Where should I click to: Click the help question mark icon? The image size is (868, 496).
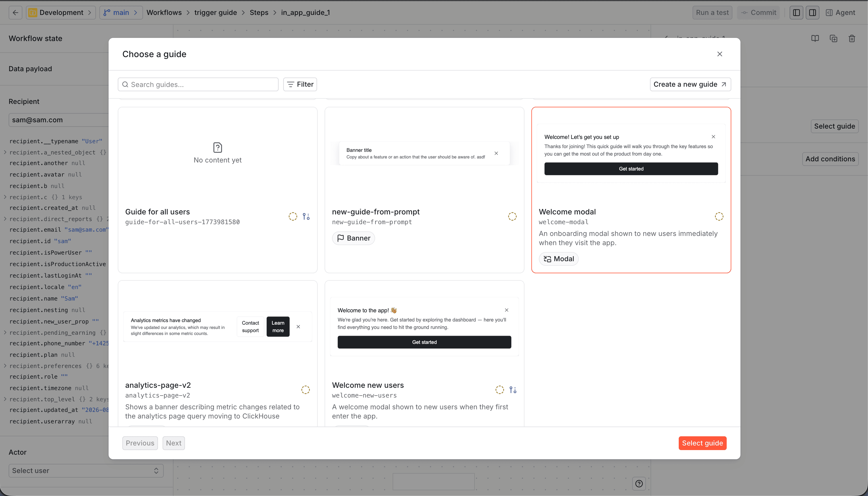click(x=639, y=483)
